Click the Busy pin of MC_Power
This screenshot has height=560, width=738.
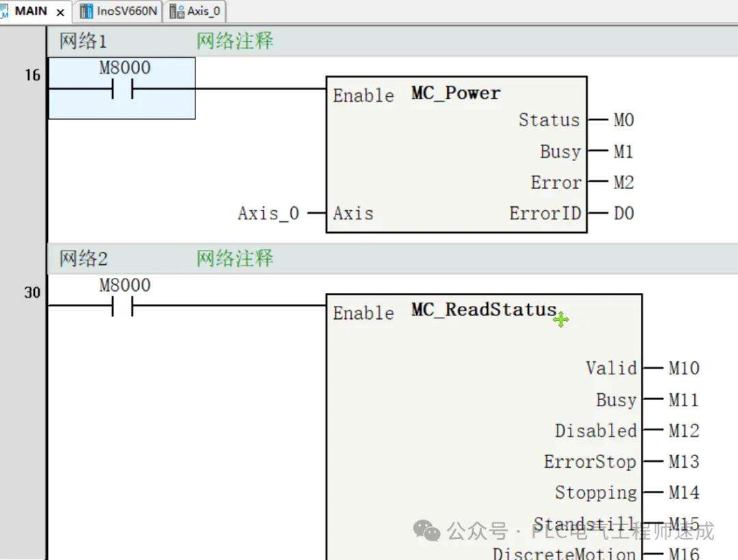560,152
